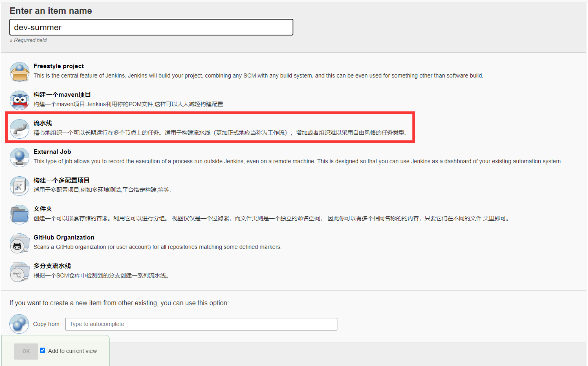Click the Freestyle project box icon

(x=19, y=72)
